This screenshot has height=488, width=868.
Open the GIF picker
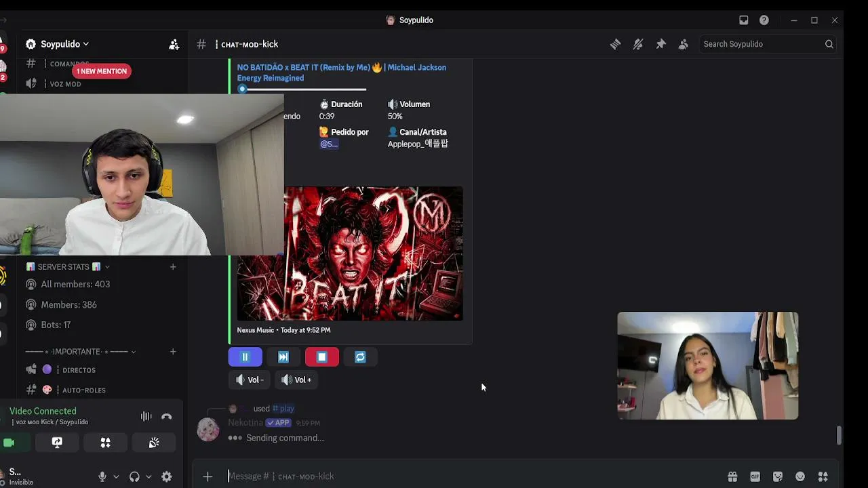pyautogui.click(x=755, y=476)
